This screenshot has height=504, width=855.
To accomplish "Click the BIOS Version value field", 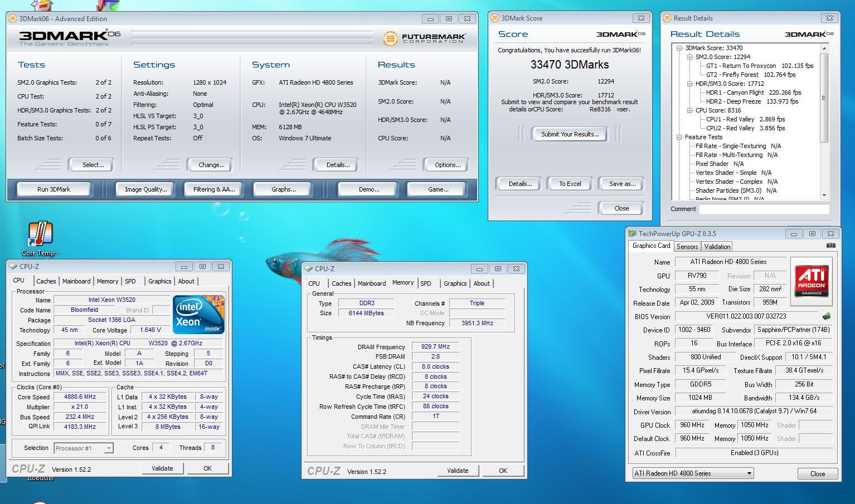I will coord(746,316).
